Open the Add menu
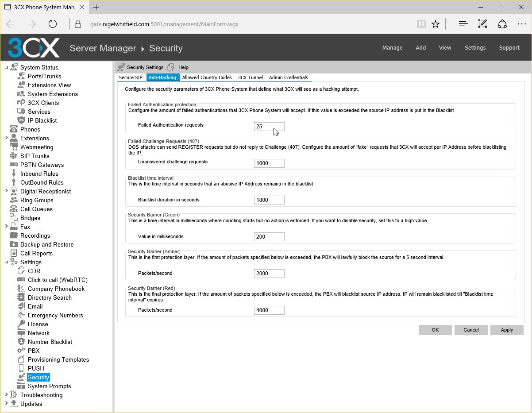The image size is (532, 413). coord(421,48)
